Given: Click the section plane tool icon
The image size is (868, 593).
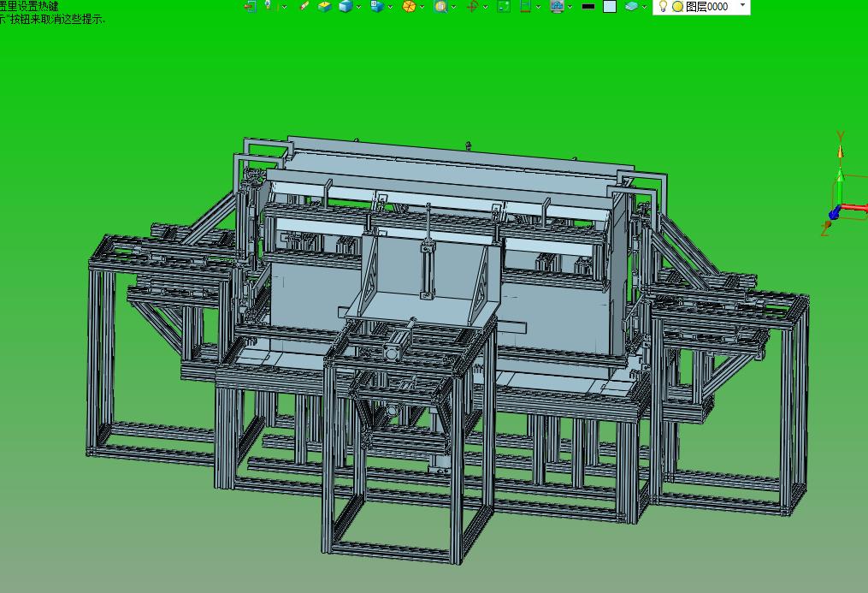Looking at the screenshot, I should click(x=525, y=7).
